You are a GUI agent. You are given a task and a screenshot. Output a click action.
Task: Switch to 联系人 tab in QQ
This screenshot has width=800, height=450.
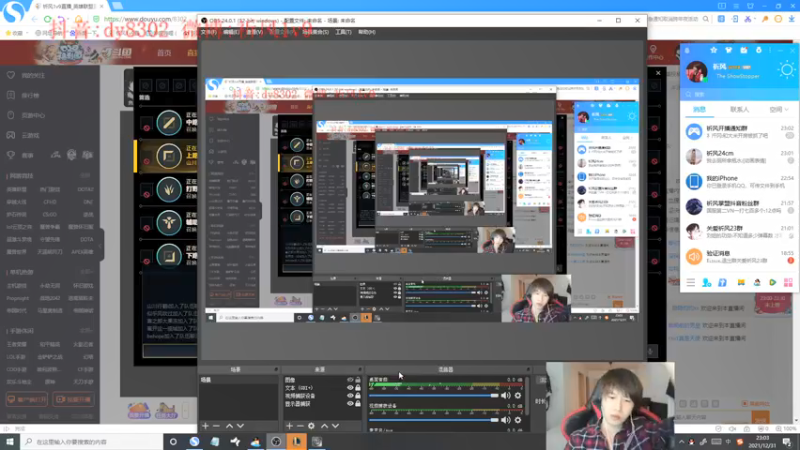click(x=739, y=109)
